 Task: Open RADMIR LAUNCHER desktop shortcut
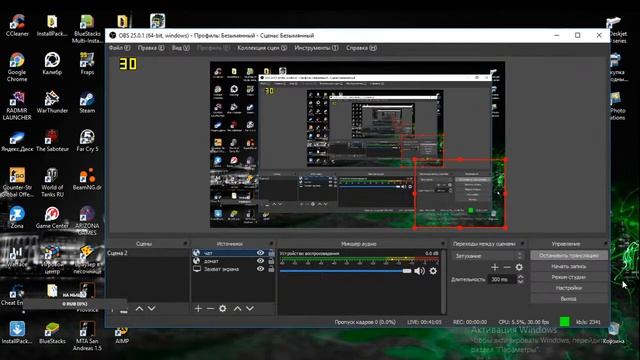click(x=17, y=106)
